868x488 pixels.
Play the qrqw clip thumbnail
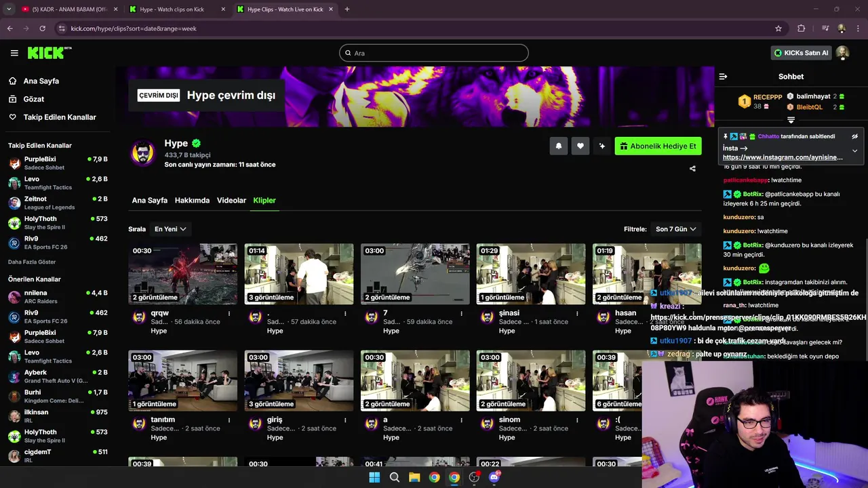click(x=183, y=274)
